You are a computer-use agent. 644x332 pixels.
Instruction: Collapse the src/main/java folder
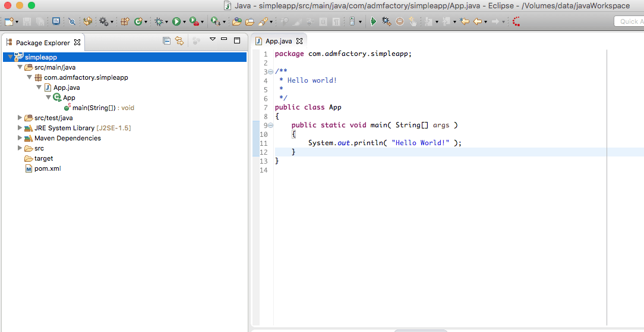[20, 67]
